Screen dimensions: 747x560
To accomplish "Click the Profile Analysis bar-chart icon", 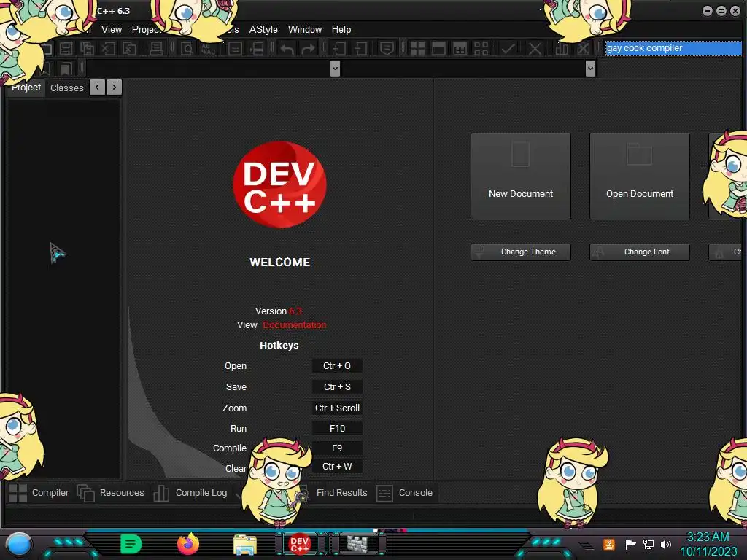I will tap(562, 48).
